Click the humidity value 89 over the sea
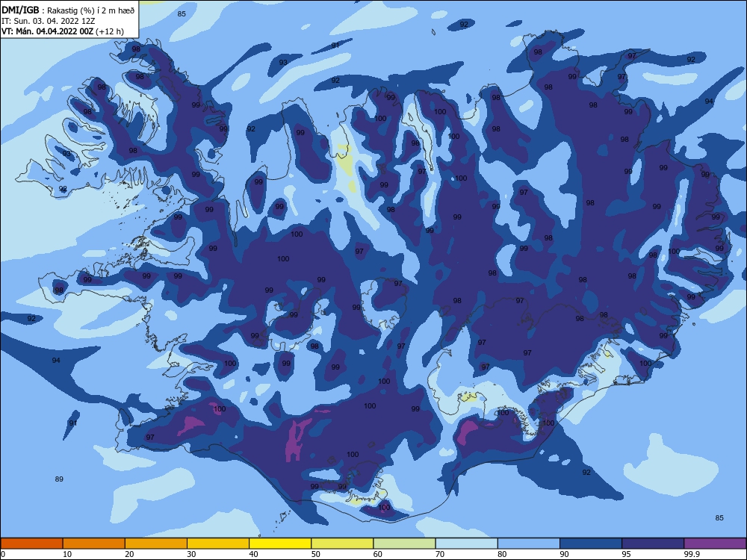The height and width of the screenshot is (560, 747). click(59, 479)
